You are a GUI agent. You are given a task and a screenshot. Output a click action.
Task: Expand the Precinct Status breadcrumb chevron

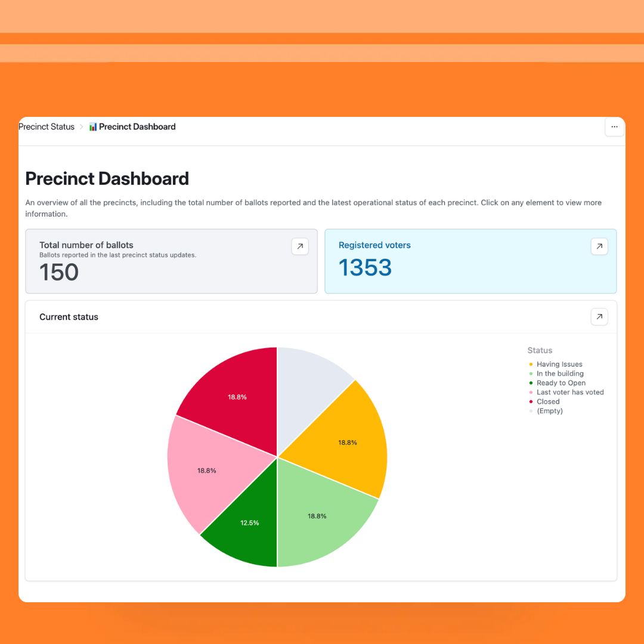(81, 126)
